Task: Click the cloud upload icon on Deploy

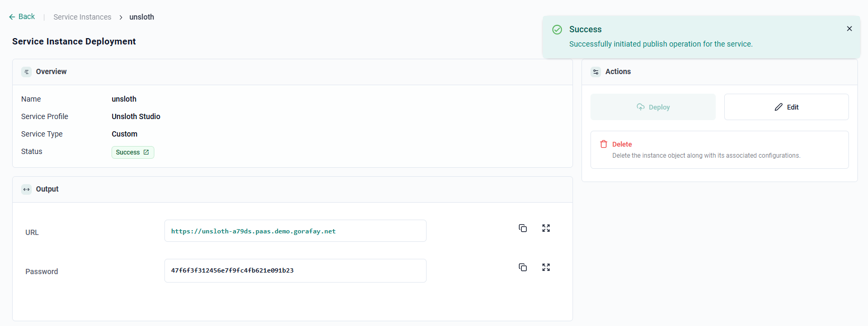Action: (641, 107)
